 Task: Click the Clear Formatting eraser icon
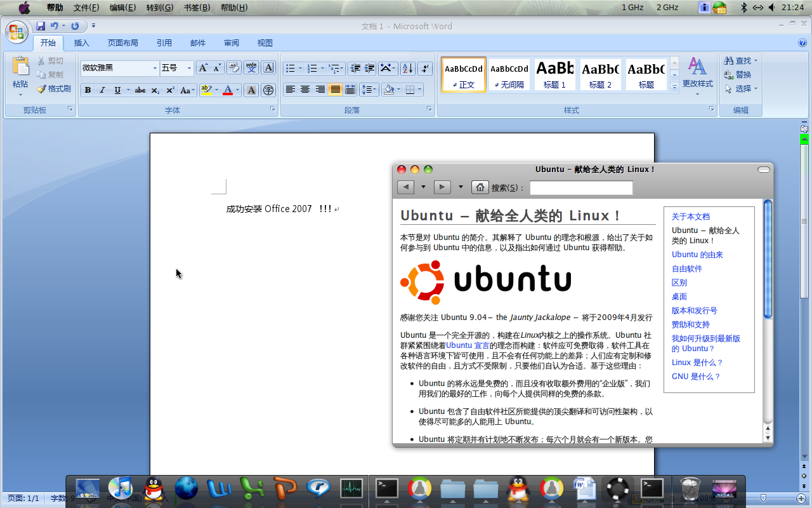(234, 68)
